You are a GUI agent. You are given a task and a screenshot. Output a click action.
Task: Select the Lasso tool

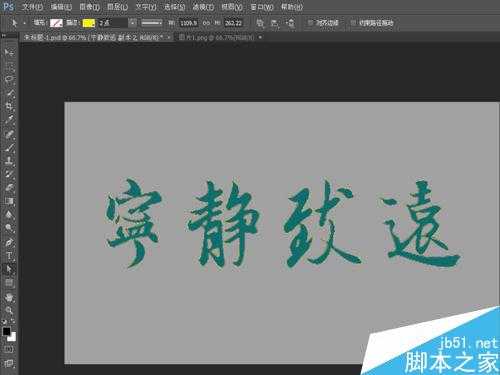[x=9, y=79]
